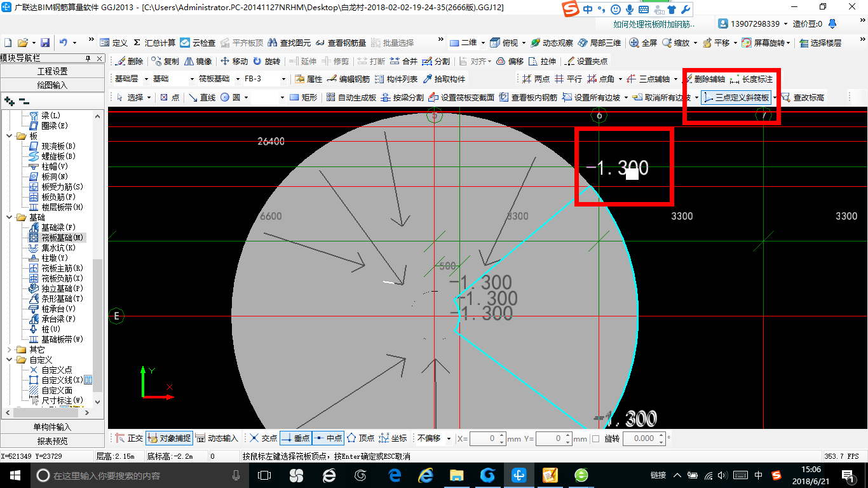
Task: Toggle 正交 orthogonal mode
Action: coord(129,438)
